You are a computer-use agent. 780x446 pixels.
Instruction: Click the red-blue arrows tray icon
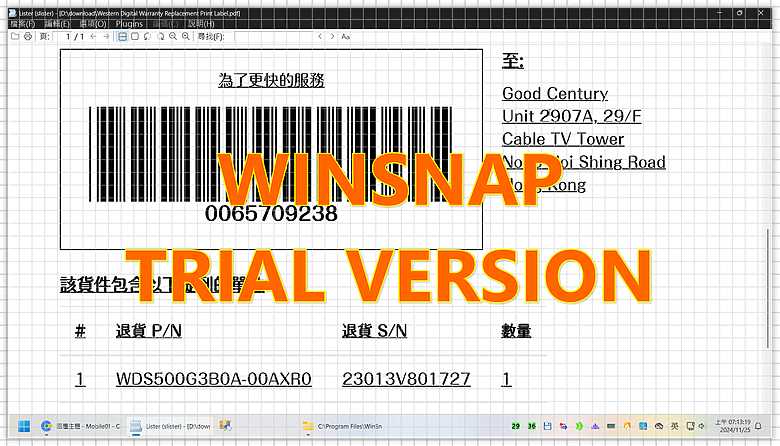click(563, 426)
